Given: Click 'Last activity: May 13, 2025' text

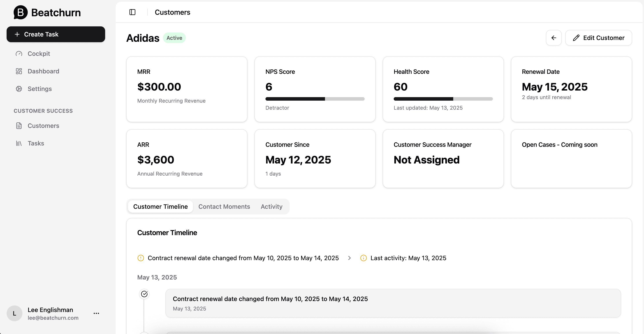Looking at the screenshot, I should [408, 258].
